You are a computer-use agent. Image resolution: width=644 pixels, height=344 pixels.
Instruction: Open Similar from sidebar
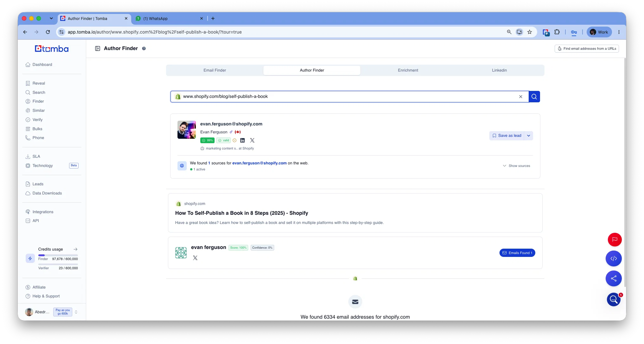[x=38, y=111]
